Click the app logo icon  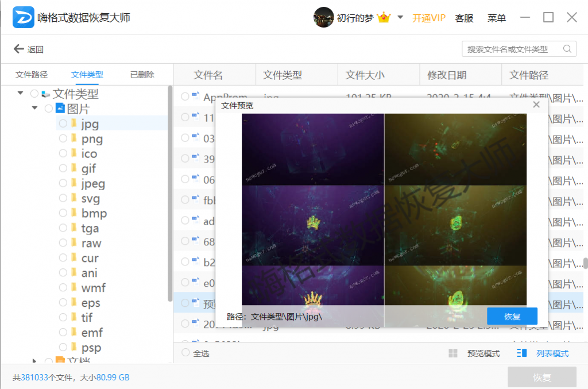23,17
